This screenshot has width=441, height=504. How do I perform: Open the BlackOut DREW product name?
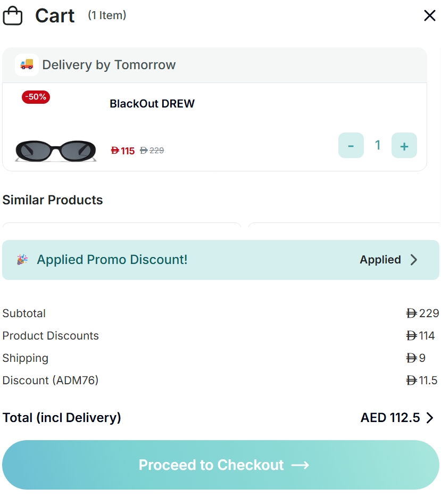point(152,104)
